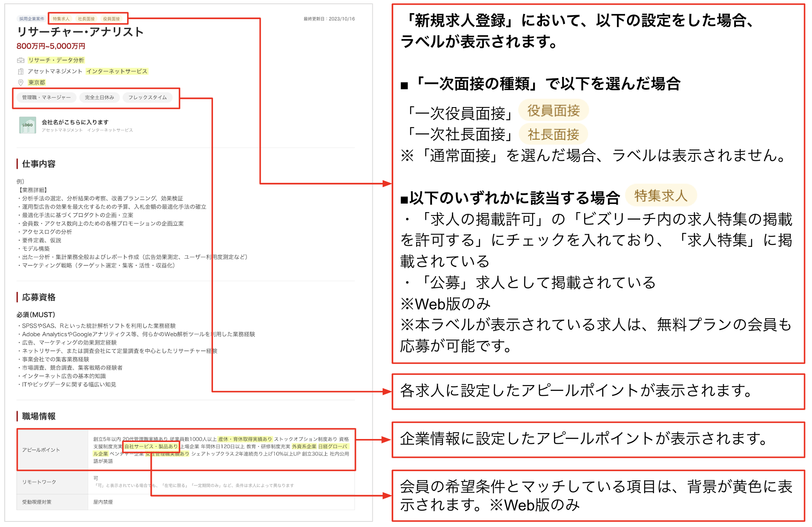This screenshot has height=527, width=812.
Task: Click the ストックオプション制度あり appeal point
Action: point(305,439)
